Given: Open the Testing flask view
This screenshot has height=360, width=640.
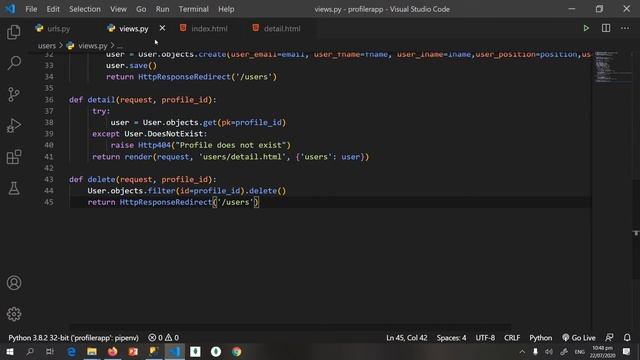Looking at the screenshot, I should tap(14, 189).
